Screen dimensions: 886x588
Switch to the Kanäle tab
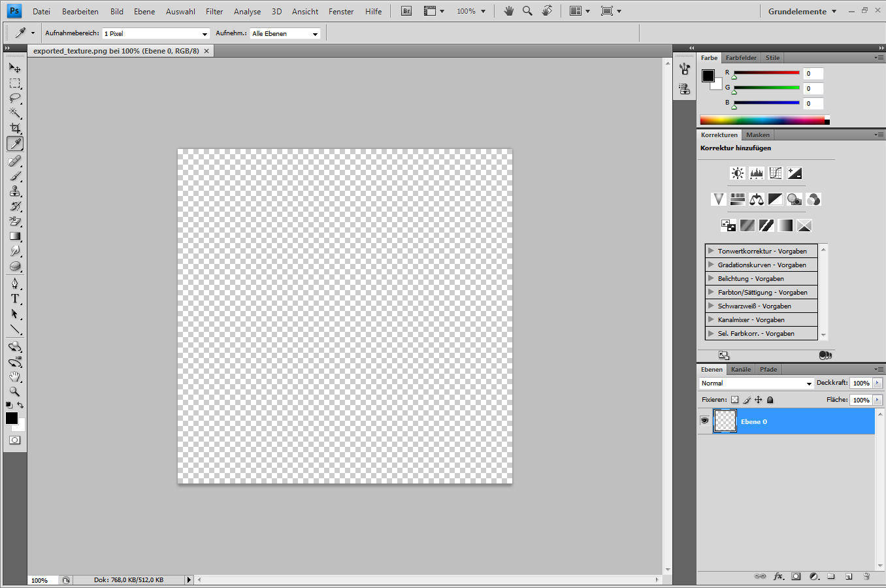[x=741, y=369]
